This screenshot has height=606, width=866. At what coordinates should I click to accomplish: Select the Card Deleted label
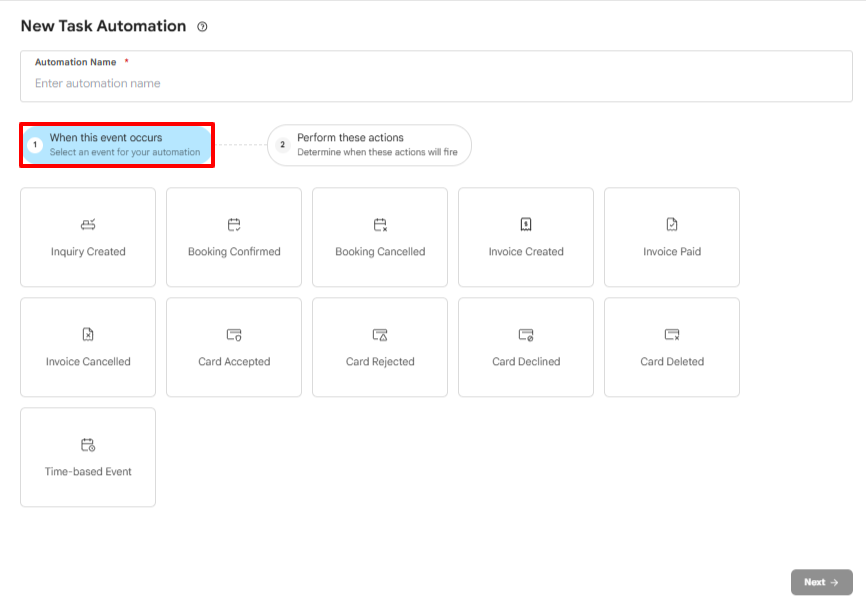(672, 361)
